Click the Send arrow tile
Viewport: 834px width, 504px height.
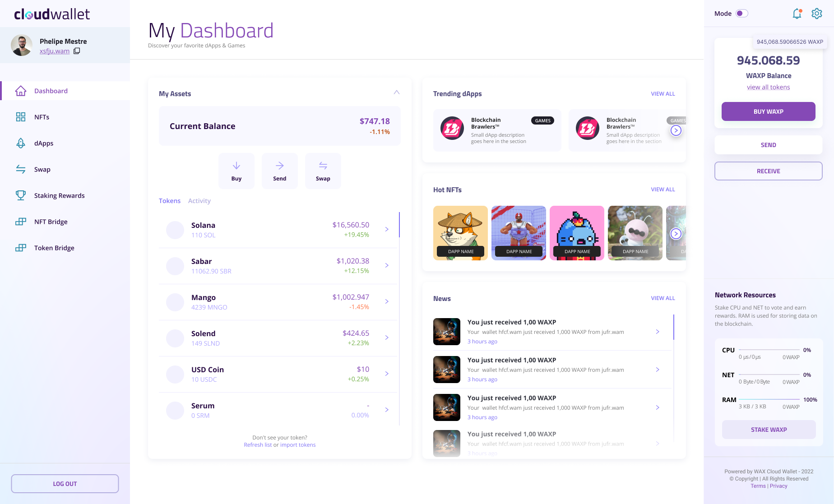pyautogui.click(x=280, y=171)
